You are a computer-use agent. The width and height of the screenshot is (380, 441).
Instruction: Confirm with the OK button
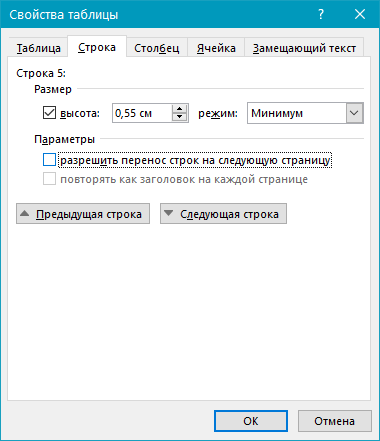pyautogui.click(x=251, y=421)
